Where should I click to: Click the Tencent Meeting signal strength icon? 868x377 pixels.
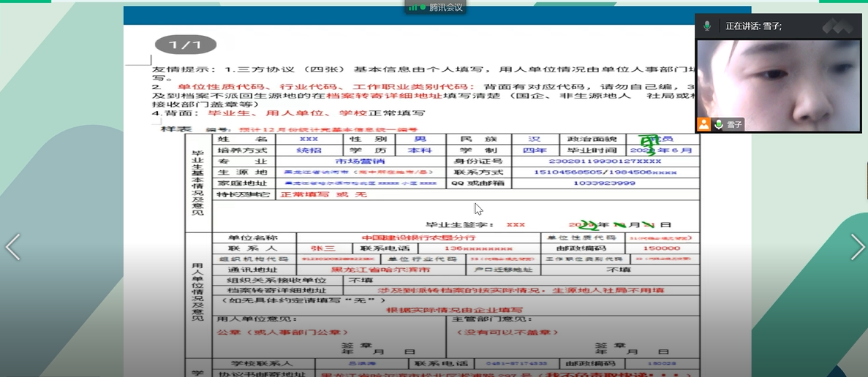pyautogui.click(x=412, y=7)
